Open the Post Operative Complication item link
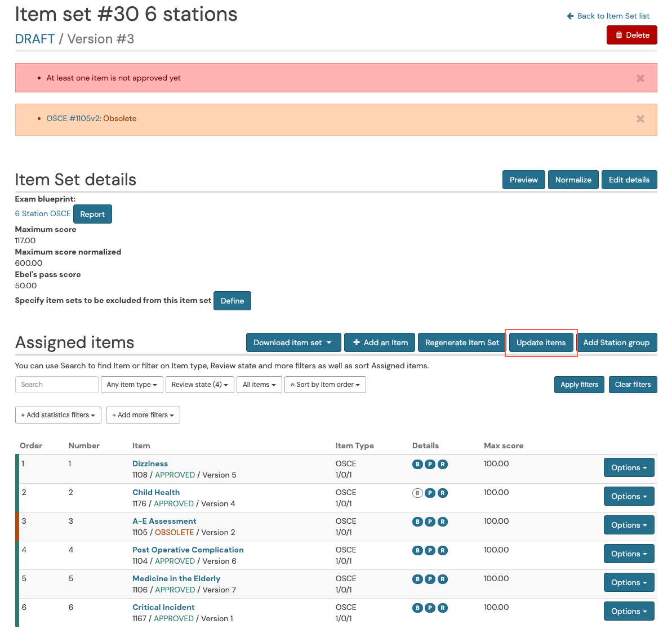This screenshot has height=633, width=672. click(x=188, y=550)
